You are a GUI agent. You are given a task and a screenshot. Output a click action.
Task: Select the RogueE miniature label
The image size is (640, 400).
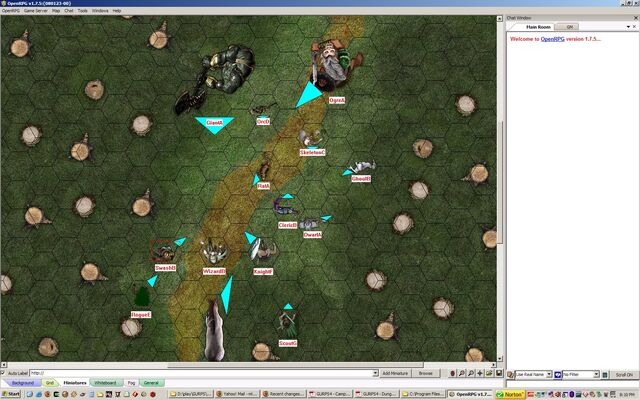tap(141, 315)
